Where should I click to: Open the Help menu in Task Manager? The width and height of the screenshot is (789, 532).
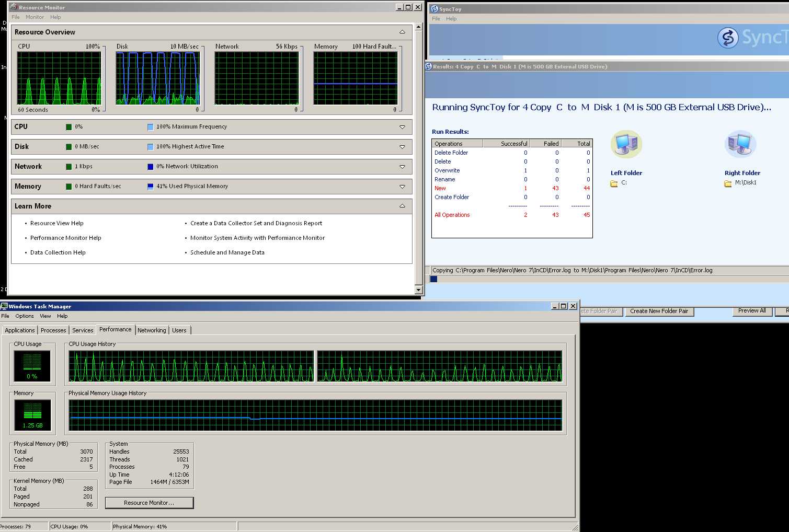point(62,316)
